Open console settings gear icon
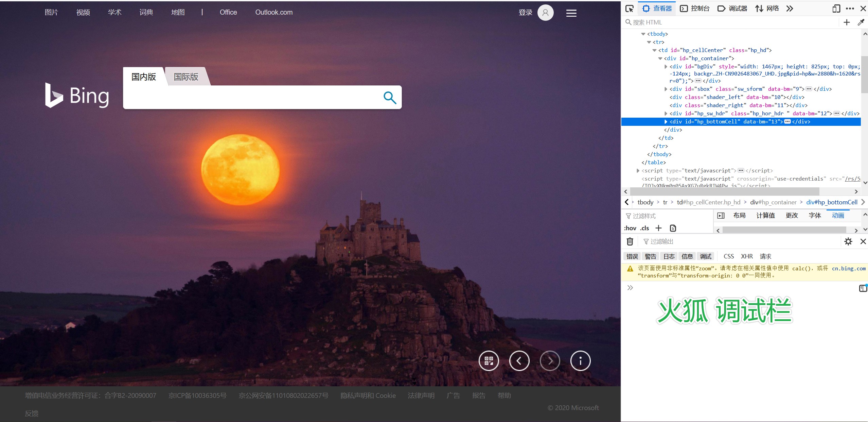868x422 pixels. pos(848,241)
